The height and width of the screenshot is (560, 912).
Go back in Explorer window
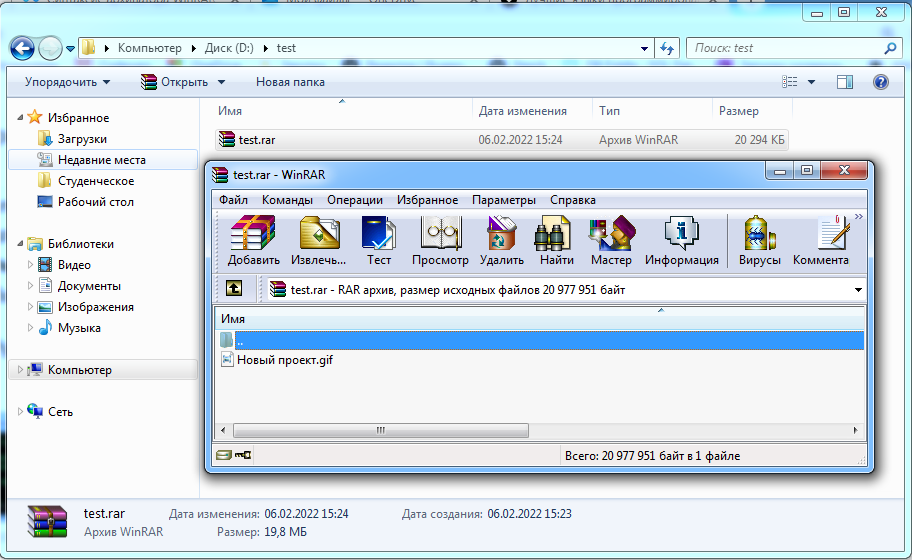[22, 48]
